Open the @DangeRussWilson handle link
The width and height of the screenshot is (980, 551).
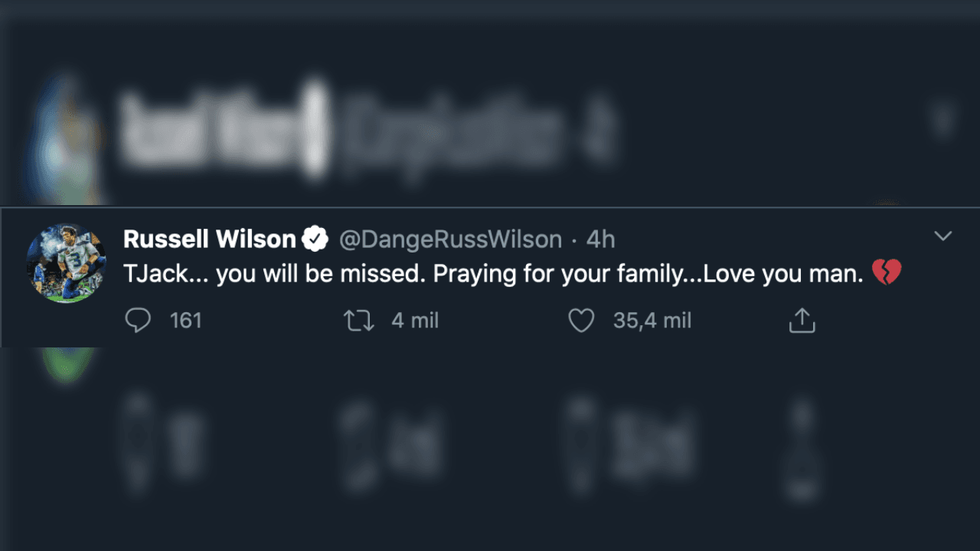tap(450, 240)
